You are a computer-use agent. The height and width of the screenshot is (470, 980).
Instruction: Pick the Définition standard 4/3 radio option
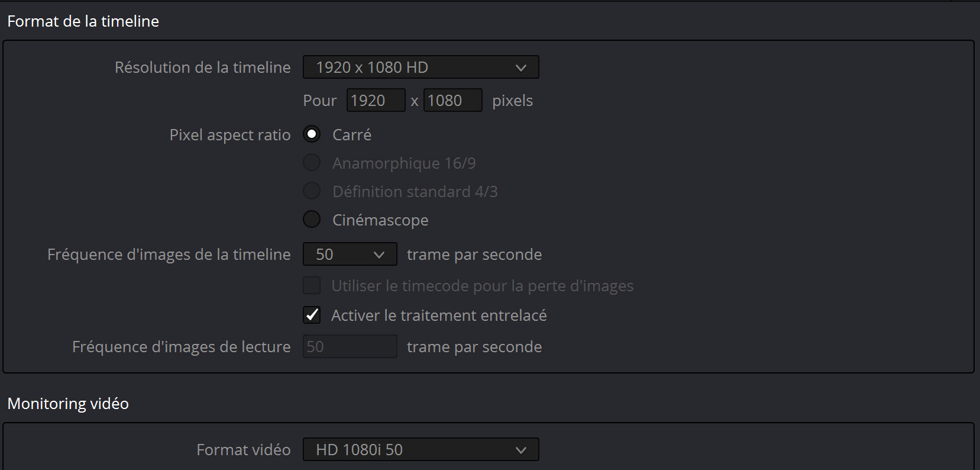[312, 191]
